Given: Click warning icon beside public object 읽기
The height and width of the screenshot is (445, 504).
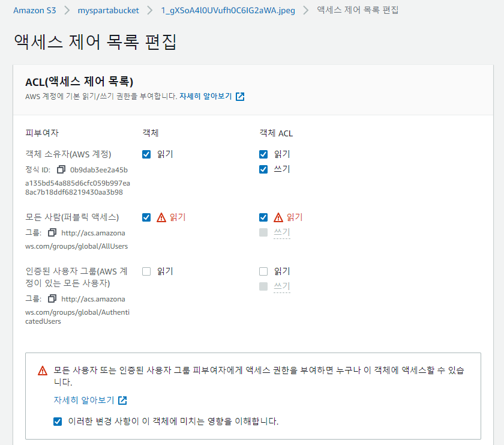Looking at the screenshot, I should 161,218.
